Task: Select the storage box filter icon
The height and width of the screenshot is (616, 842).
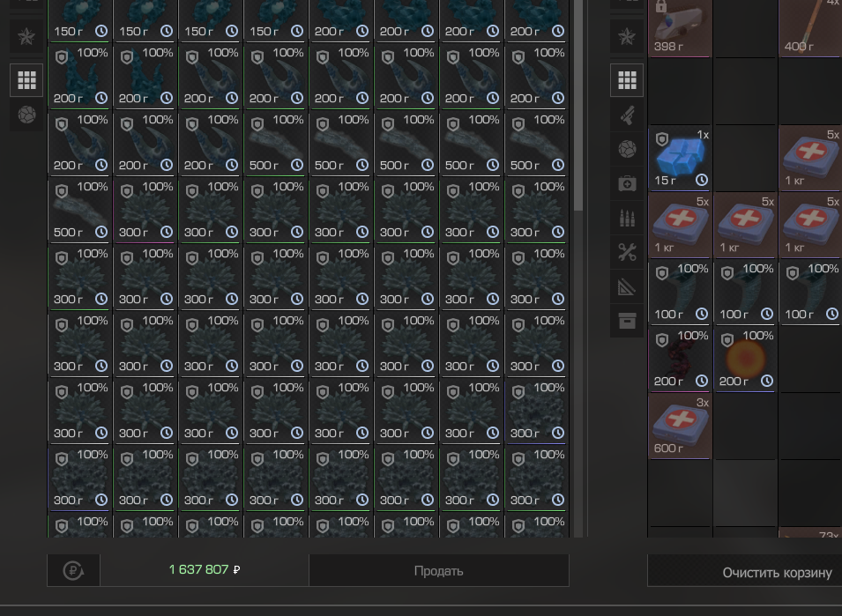Action: [627, 321]
